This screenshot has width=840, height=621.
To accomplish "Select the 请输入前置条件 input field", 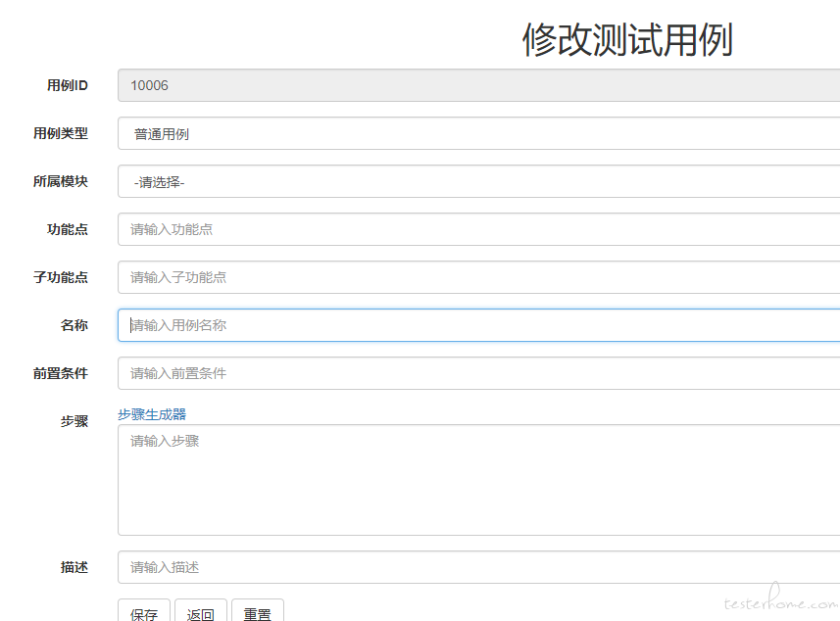I will 479,373.
